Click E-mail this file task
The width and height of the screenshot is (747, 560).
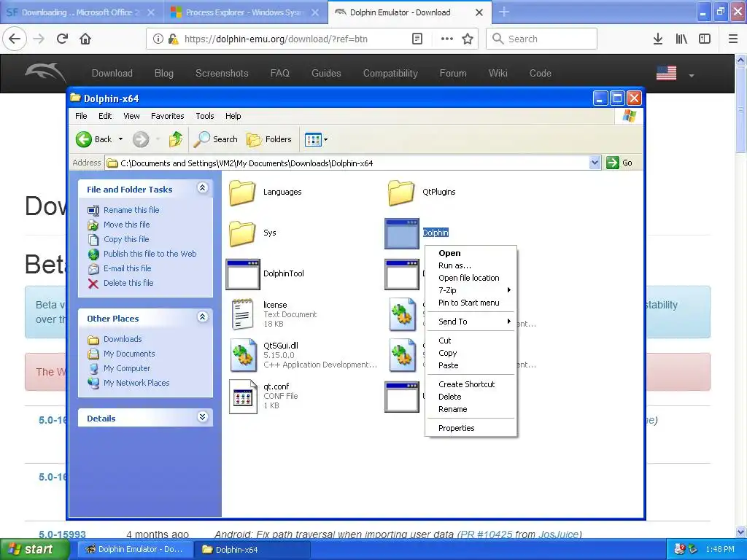tap(127, 268)
